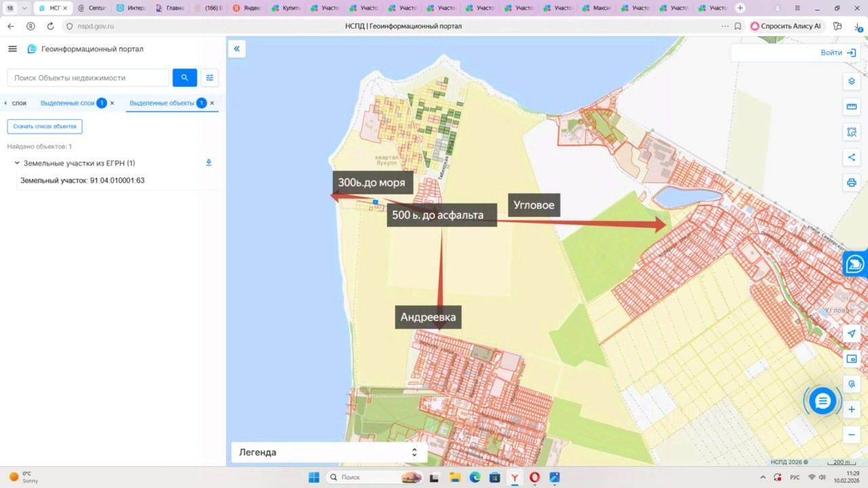Click the Войти login button
This screenshot has width=868, height=488.
coord(838,53)
